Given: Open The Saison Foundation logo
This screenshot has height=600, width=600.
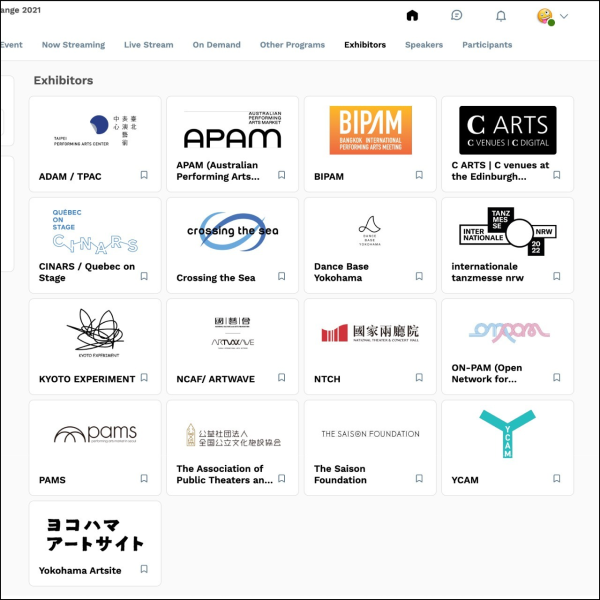Looking at the screenshot, I should point(370,434).
